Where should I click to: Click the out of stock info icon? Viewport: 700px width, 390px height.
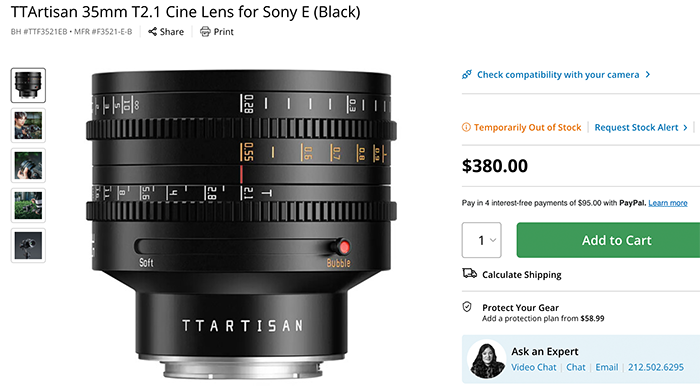pos(466,127)
